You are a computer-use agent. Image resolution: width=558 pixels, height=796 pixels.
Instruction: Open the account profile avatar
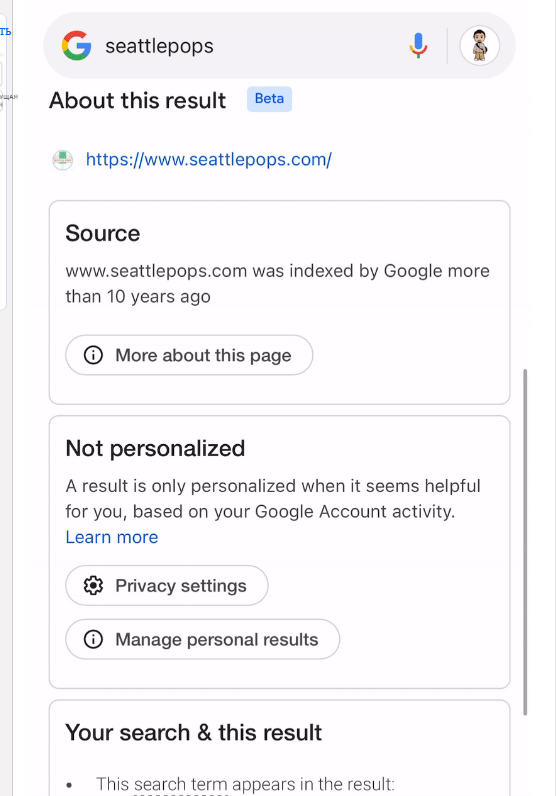(479, 46)
